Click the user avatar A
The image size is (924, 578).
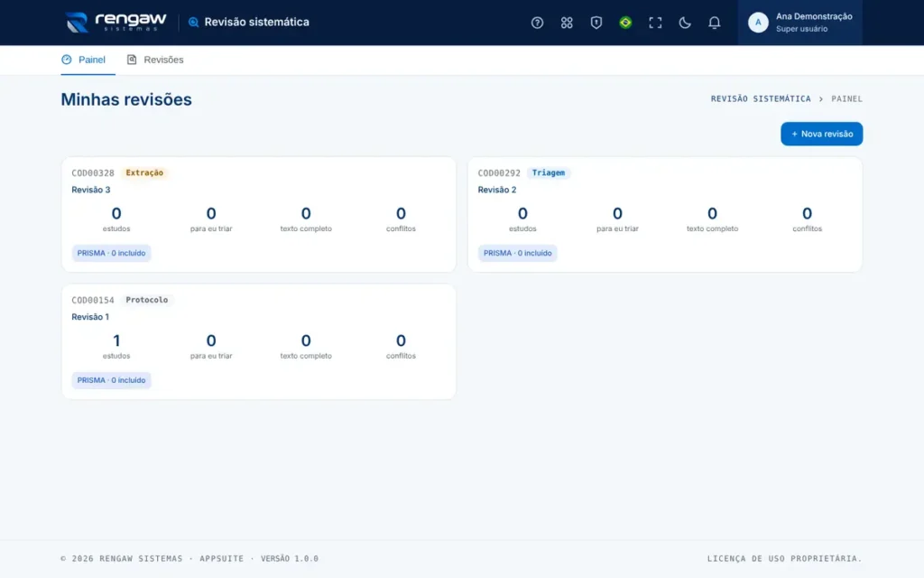pos(758,23)
